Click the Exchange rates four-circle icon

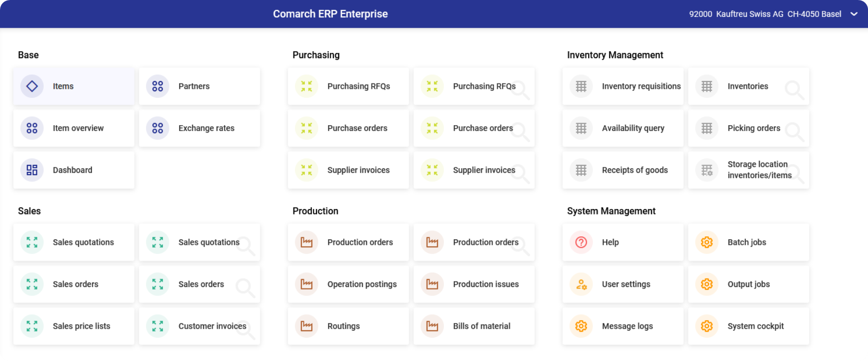(157, 128)
